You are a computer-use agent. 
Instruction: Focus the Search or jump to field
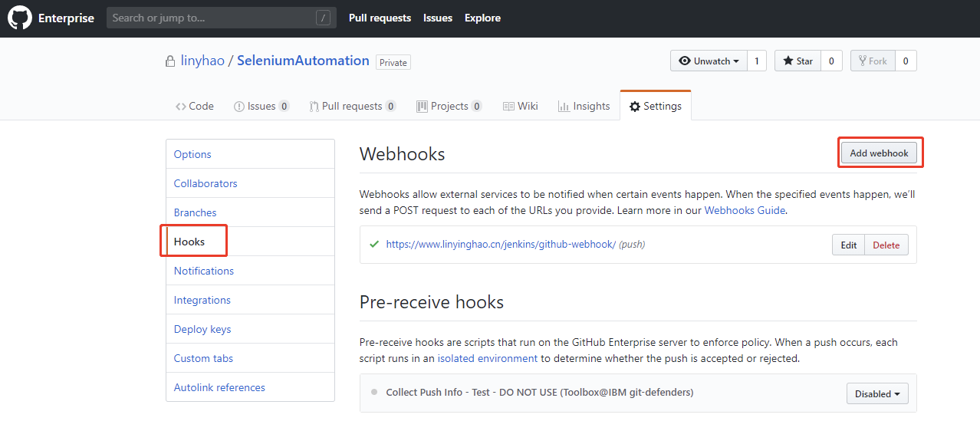211,18
